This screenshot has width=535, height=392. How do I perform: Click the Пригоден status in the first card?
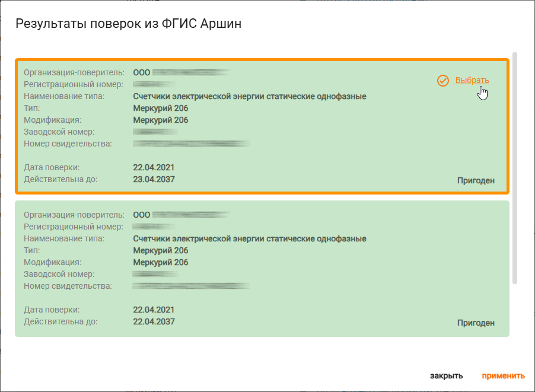[476, 180]
